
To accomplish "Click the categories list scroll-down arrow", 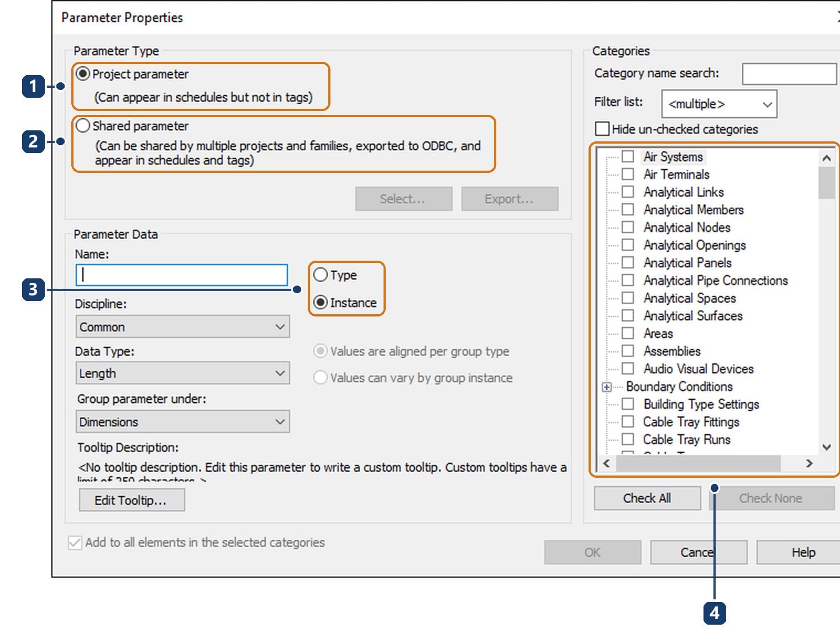I will click(827, 447).
